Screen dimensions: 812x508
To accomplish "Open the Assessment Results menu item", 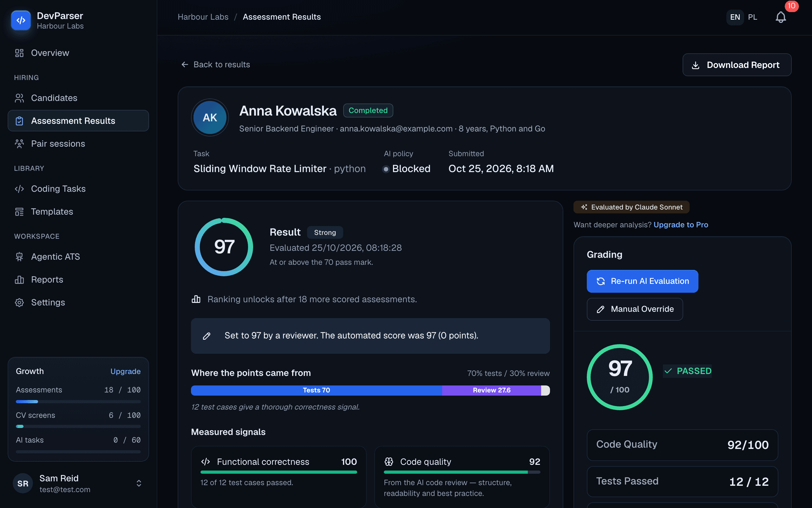I will click(x=78, y=121).
